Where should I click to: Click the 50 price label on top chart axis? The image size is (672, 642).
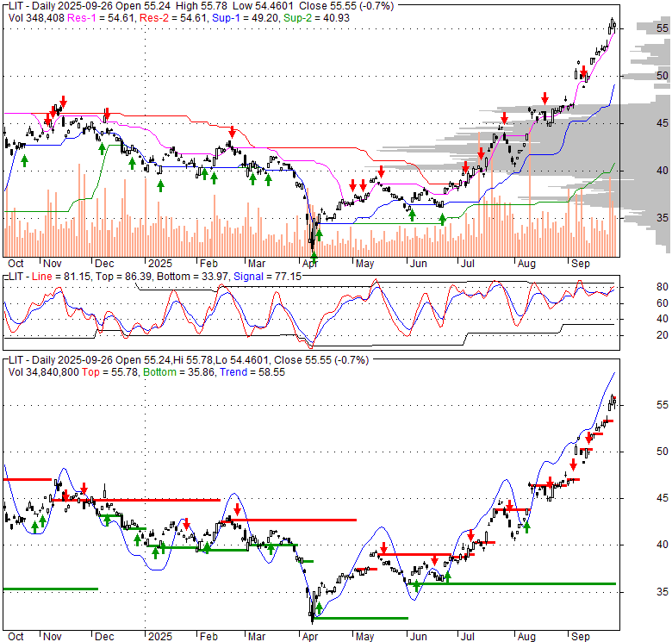663,76
